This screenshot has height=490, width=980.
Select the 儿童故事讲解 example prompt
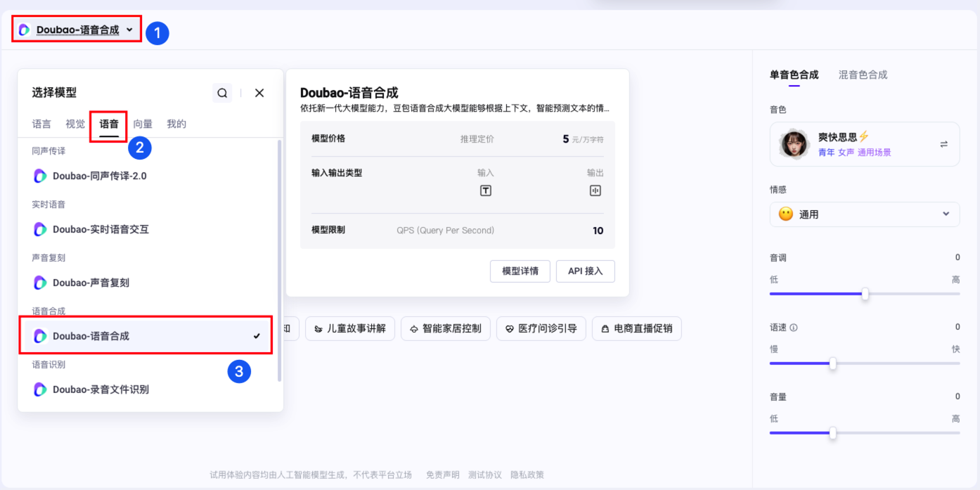coord(350,328)
